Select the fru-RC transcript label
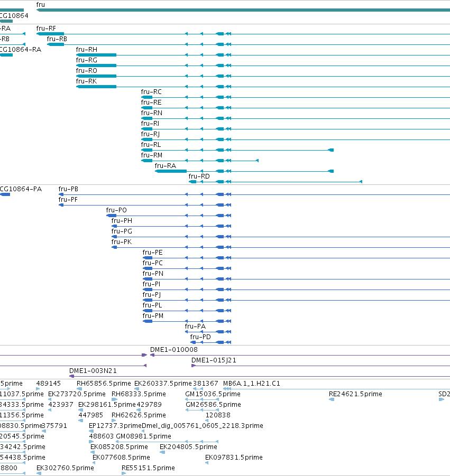Viewport: 450px width, 476px height. [x=151, y=92]
